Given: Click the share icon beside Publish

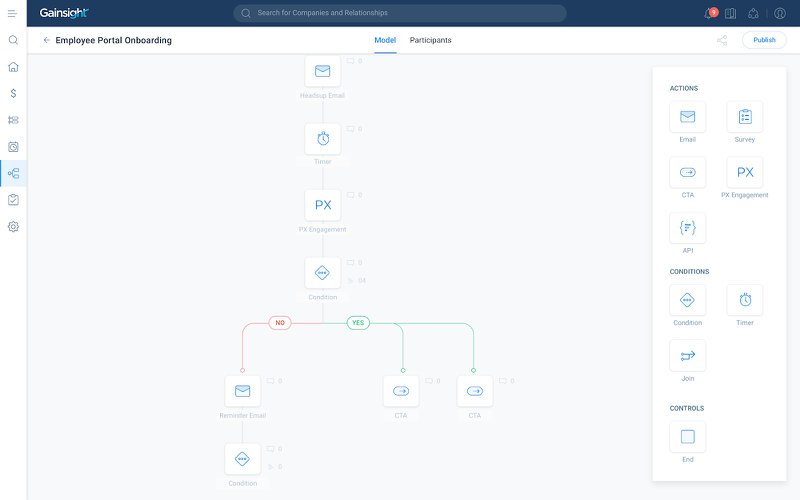Looking at the screenshot, I should click(722, 40).
